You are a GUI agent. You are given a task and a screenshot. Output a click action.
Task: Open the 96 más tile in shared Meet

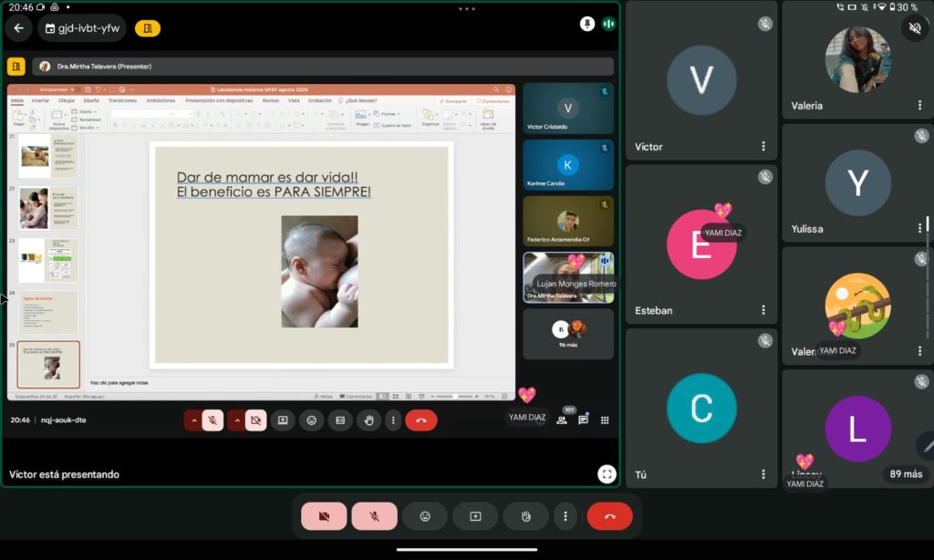(x=568, y=334)
